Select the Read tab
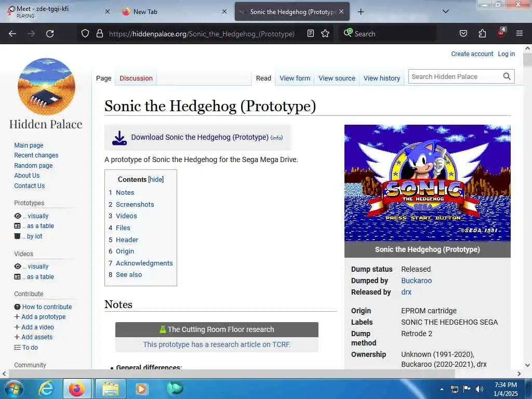The image size is (532, 399). click(x=263, y=78)
